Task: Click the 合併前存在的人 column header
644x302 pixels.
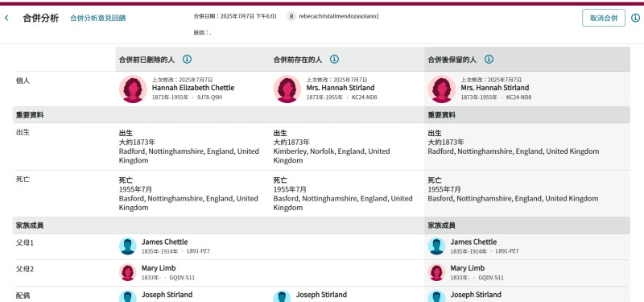Action: 298,60
